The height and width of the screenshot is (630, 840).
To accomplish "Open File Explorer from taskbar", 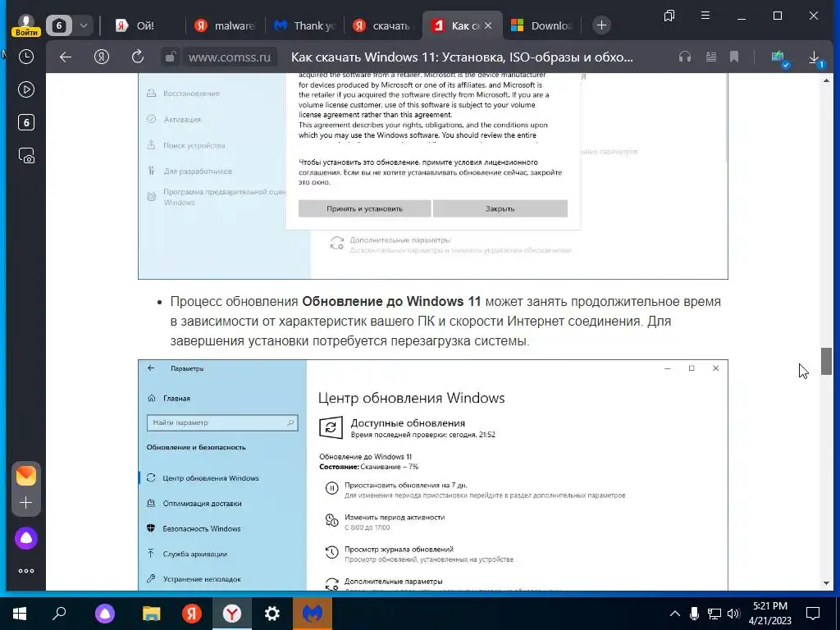I will [152, 614].
